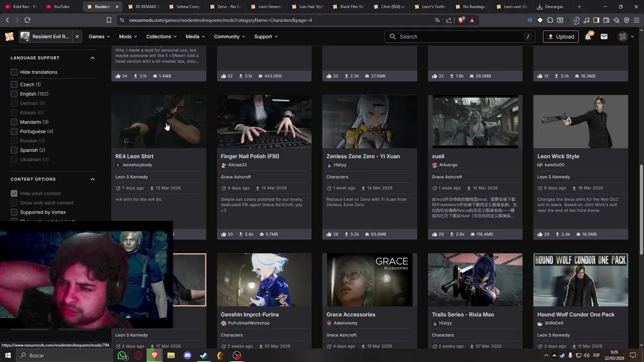This screenshot has height=362, width=644.
Task: Open the media control music note icon
Action: click(x=587, y=20)
